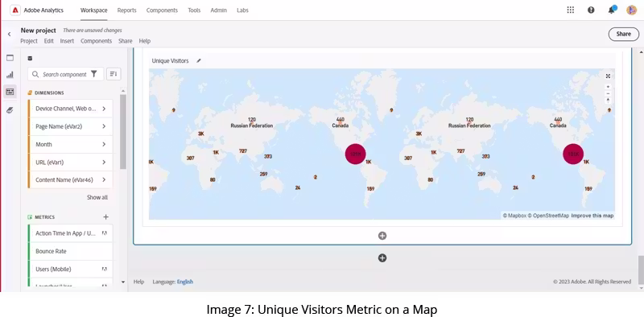Click the sidebar vertical scrollbar thumb
Image resolution: width=644 pixels, height=317 pixels.
[123, 131]
